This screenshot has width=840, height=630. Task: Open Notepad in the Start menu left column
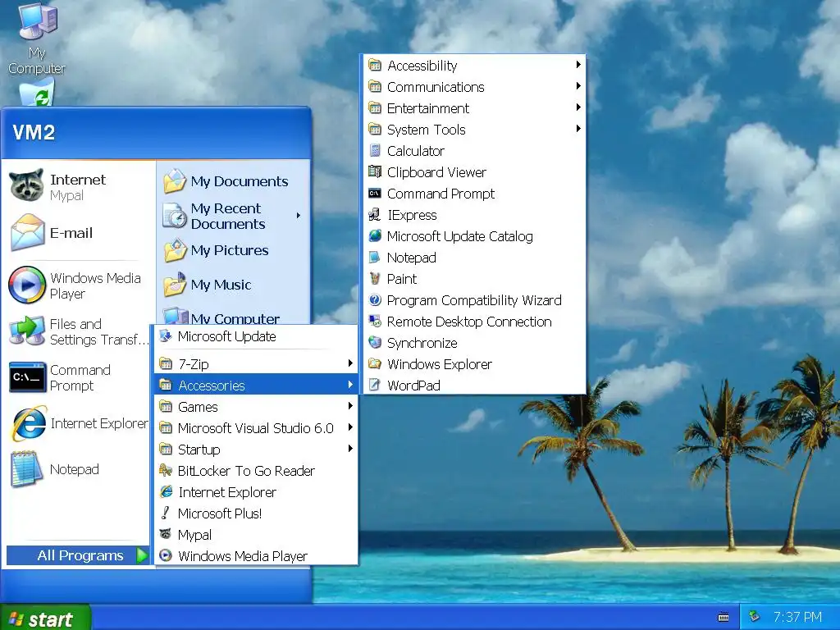point(78,469)
